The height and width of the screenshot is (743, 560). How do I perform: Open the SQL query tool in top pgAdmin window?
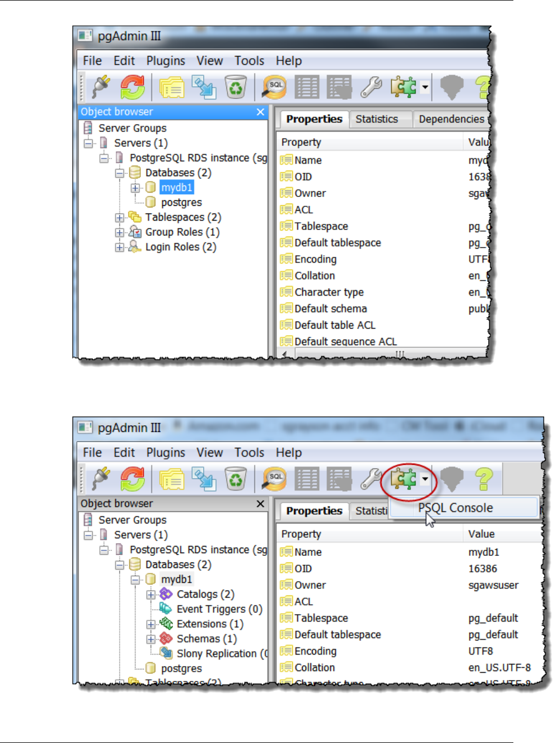click(x=275, y=87)
